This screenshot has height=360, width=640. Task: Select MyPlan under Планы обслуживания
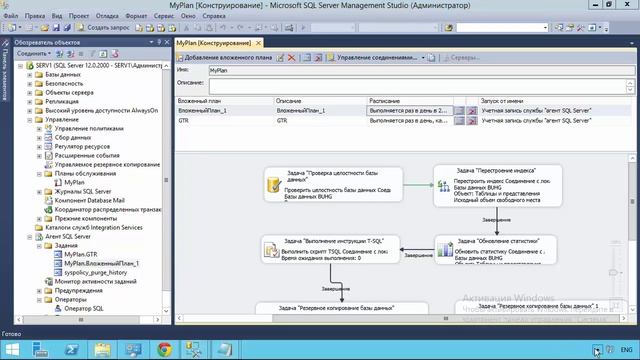74,182
